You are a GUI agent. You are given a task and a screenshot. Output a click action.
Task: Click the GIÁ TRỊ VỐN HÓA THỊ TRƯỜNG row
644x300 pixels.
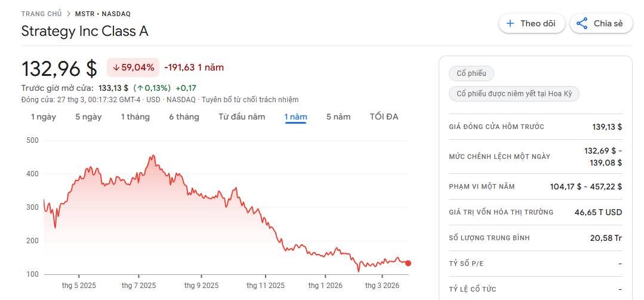pyautogui.click(x=535, y=212)
